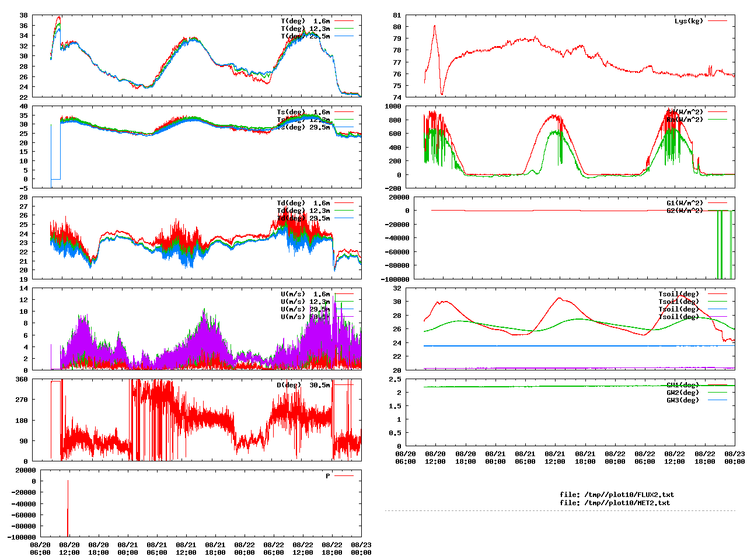This screenshot has width=747, height=560.
Task: Click the 'GW3(deg)' legend label
Action: (x=683, y=400)
